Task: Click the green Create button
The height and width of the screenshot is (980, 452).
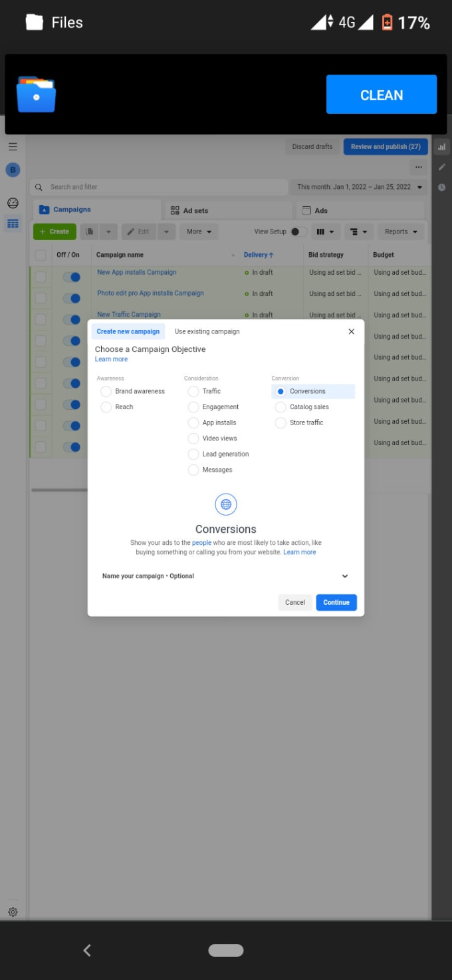Action: click(x=55, y=232)
